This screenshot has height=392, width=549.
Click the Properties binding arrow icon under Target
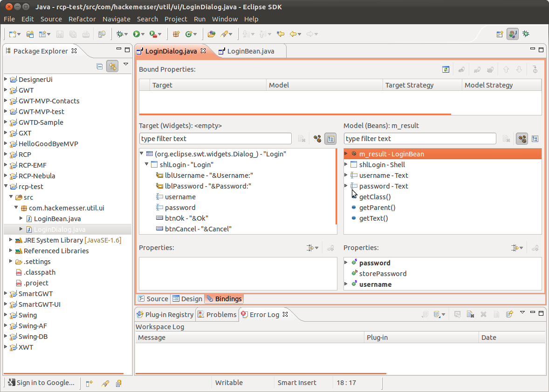point(310,248)
